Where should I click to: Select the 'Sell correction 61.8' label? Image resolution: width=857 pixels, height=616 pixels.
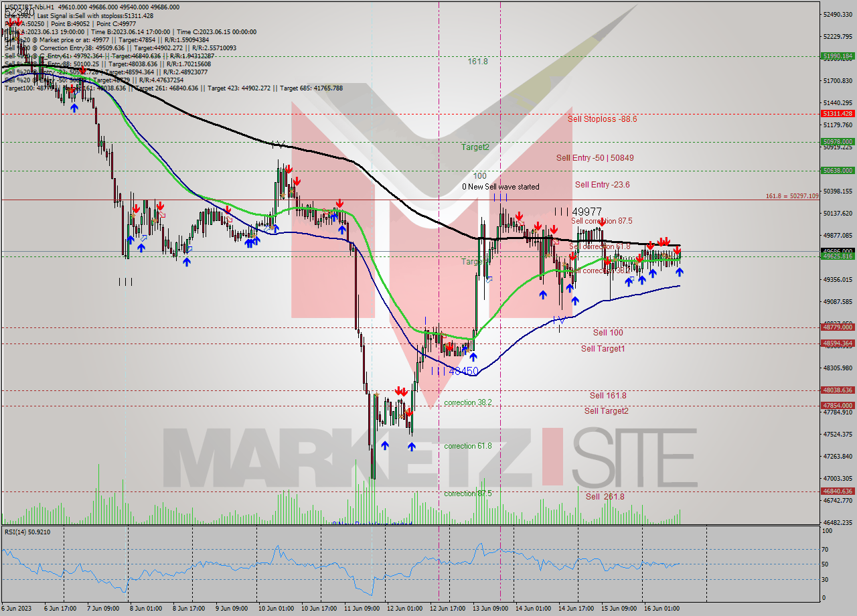(x=599, y=246)
